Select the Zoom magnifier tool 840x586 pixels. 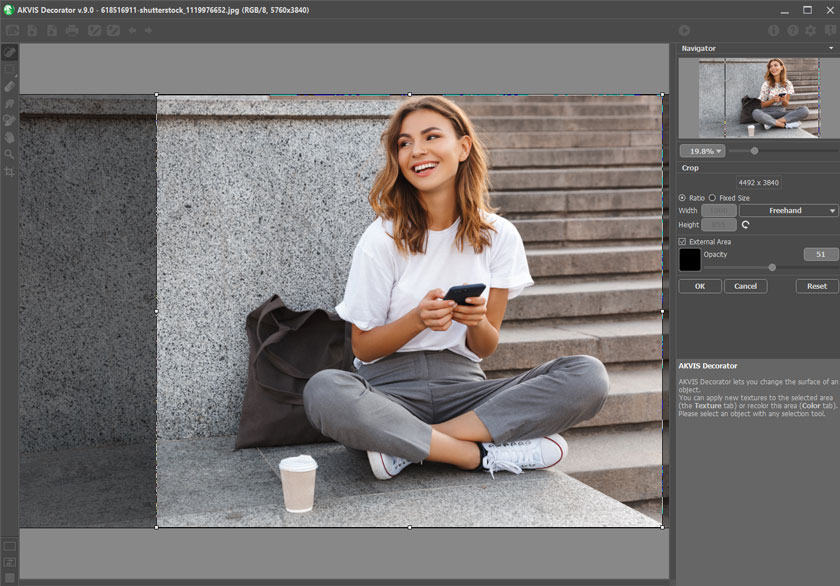click(x=10, y=154)
